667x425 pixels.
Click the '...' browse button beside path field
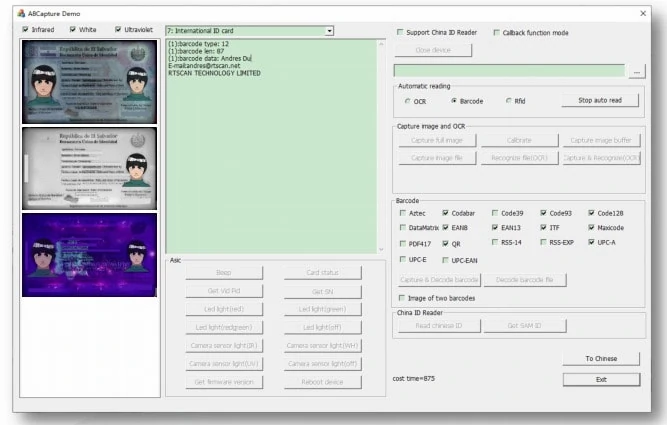pyautogui.click(x=637, y=71)
